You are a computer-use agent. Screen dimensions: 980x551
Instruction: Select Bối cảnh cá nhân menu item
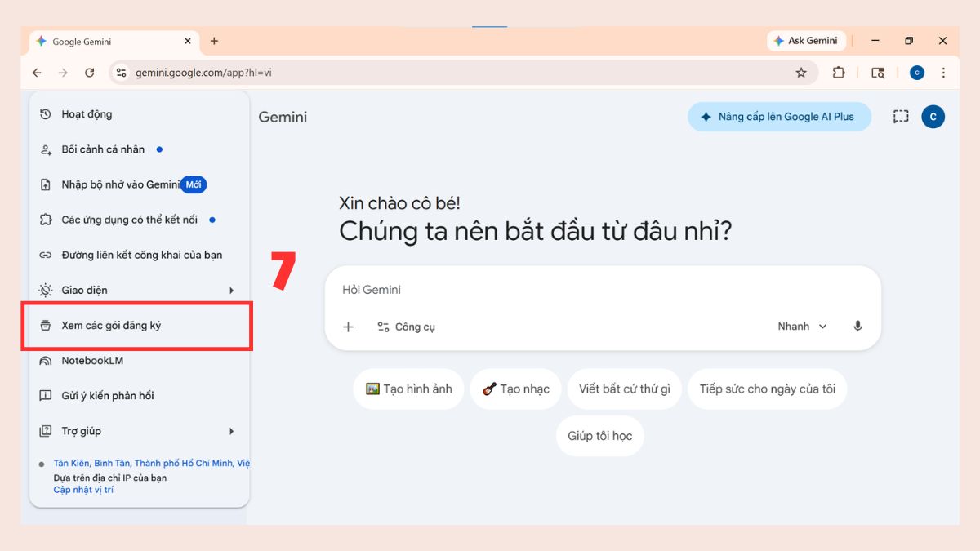(139, 149)
